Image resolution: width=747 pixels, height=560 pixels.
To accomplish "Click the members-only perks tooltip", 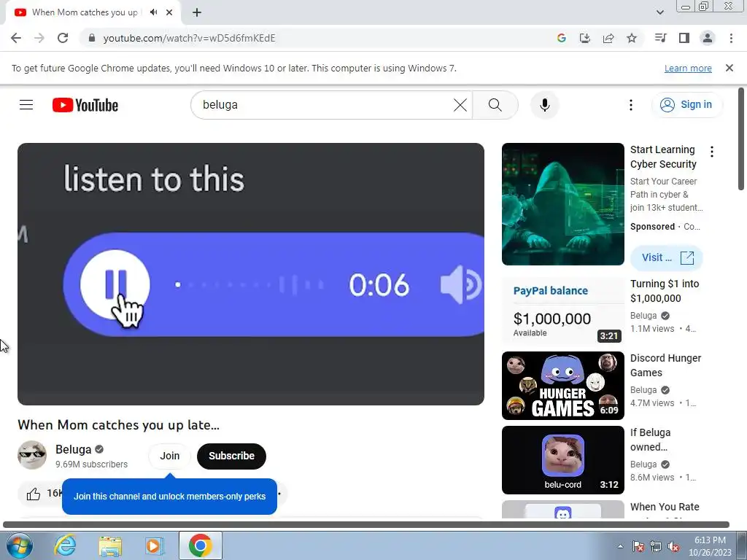I will coord(169,496).
